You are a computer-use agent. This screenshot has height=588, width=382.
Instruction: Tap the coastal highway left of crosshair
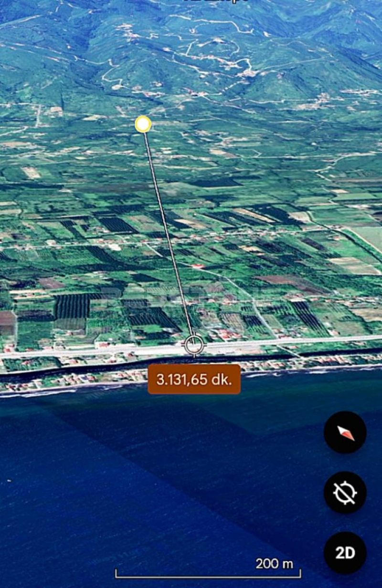click(x=95, y=353)
